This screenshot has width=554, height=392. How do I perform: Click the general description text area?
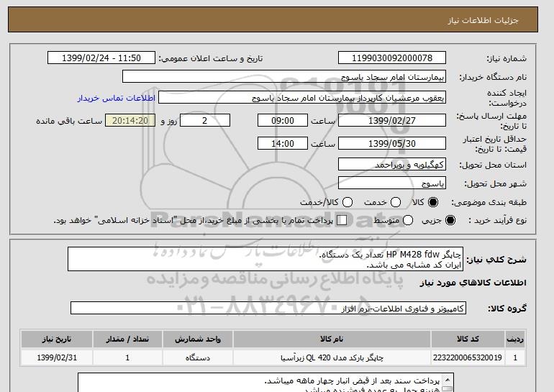click(265, 259)
